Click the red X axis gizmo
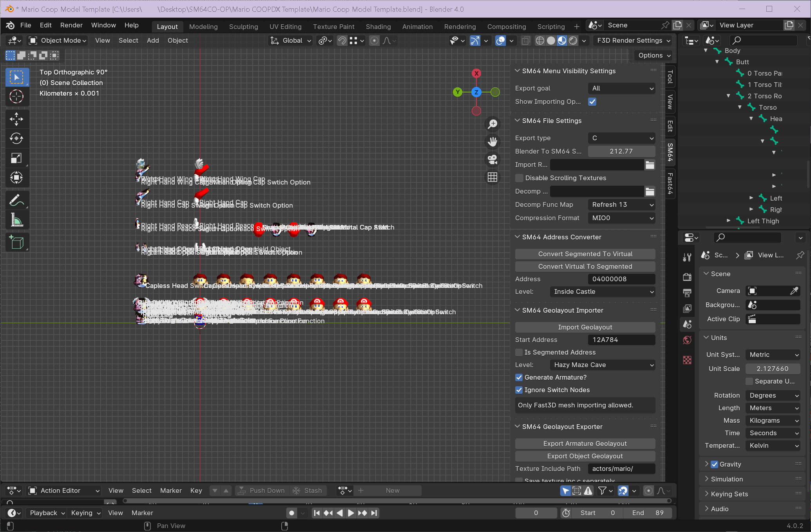Screen dimensions: 811x532 click(476, 73)
